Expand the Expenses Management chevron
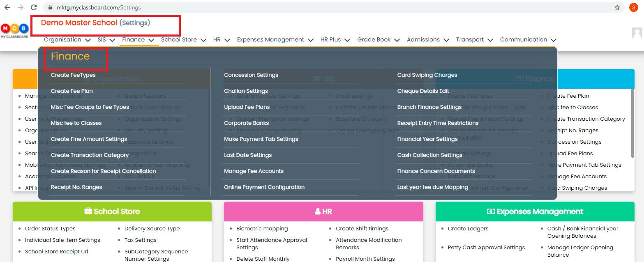Viewport: 644px width, 262px height. coord(311,40)
